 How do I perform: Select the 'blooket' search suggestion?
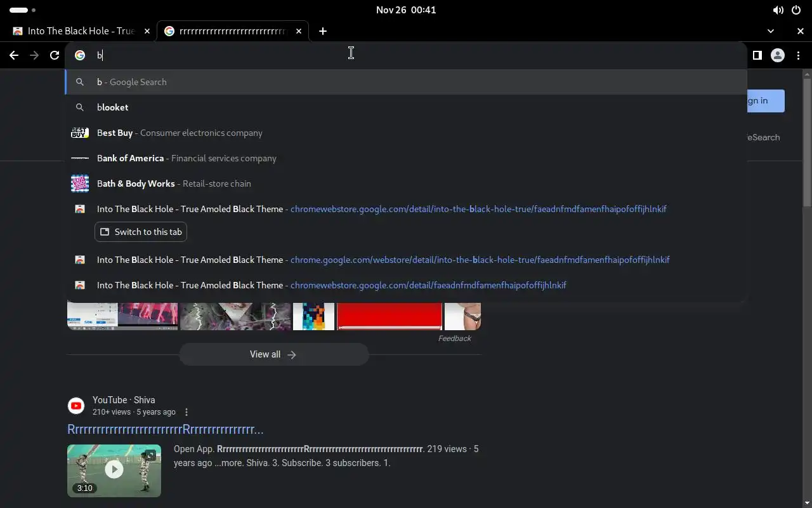(406, 107)
